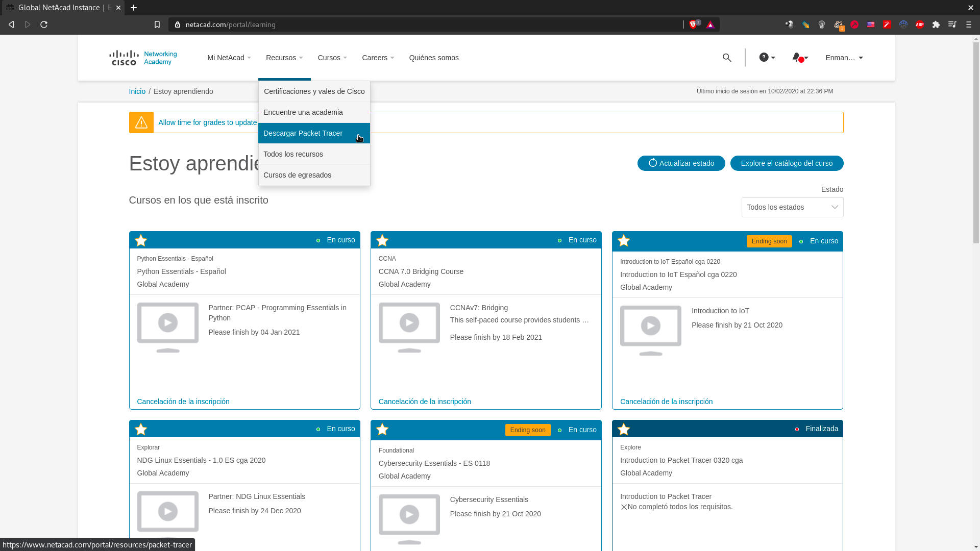Click Cancelación de la inscripción under Python Essentials
This screenshot has width=980, height=551.
[x=183, y=402]
